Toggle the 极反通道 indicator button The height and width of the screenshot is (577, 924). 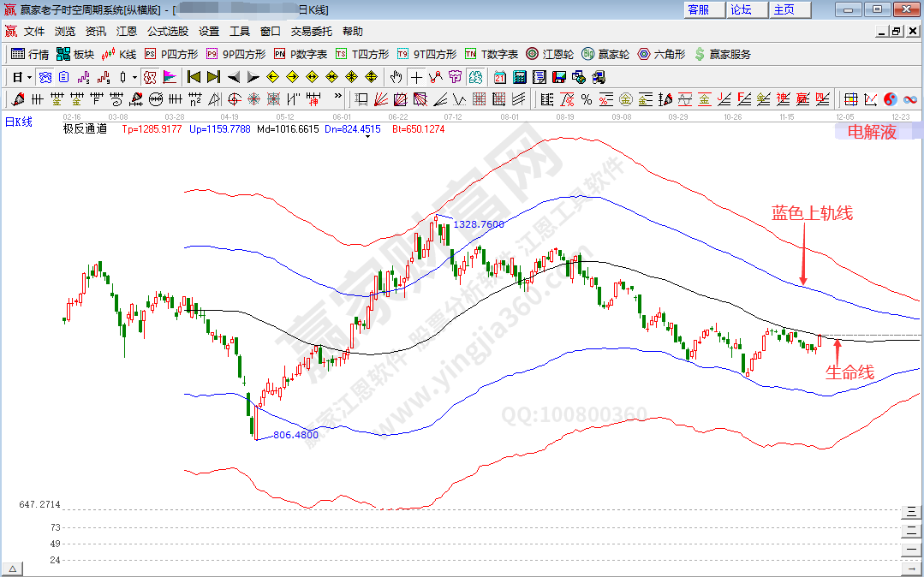click(x=85, y=129)
